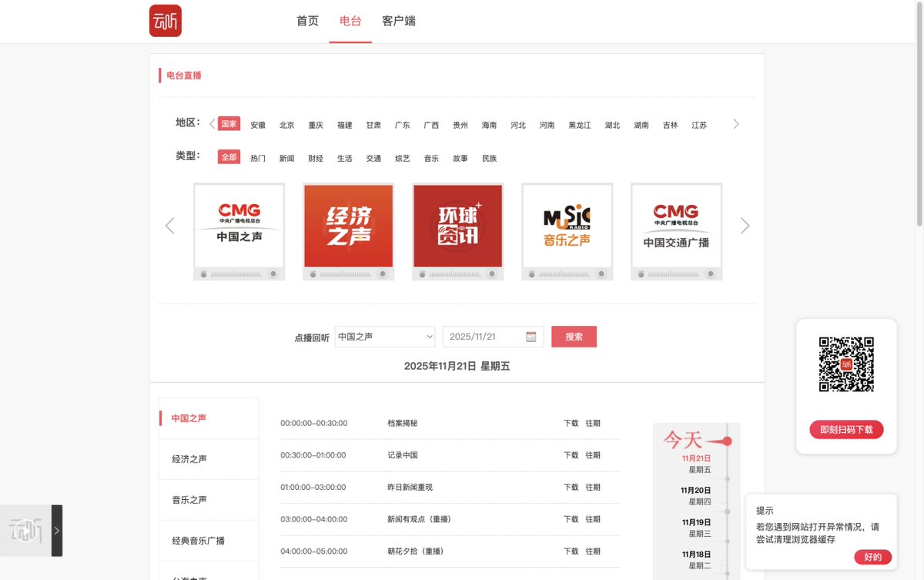The image size is (924, 580).
Task: Open the 客户端 navigation tab
Action: tap(399, 21)
